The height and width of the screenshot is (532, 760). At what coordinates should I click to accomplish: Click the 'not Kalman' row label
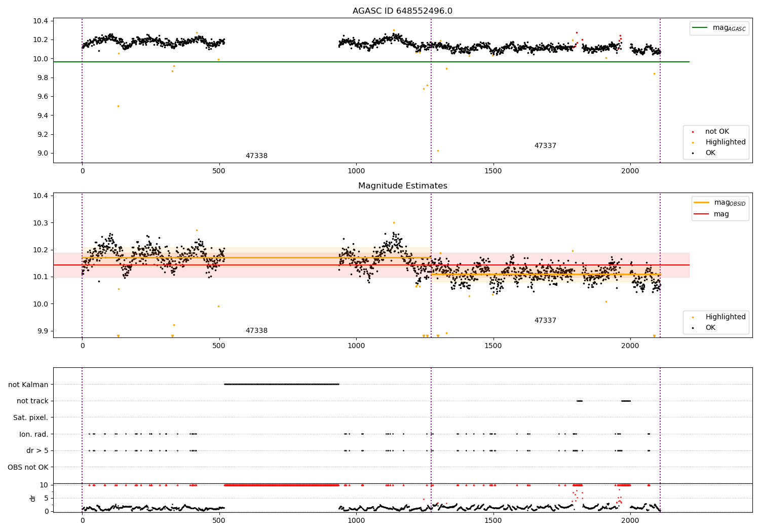coord(28,385)
